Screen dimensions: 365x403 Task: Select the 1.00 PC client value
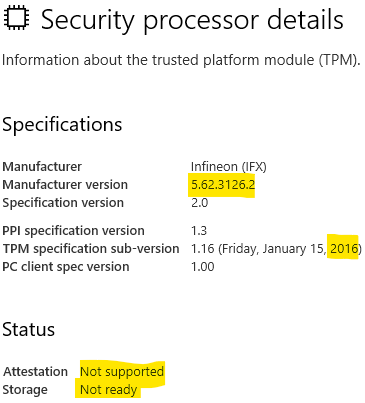pos(203,267)
